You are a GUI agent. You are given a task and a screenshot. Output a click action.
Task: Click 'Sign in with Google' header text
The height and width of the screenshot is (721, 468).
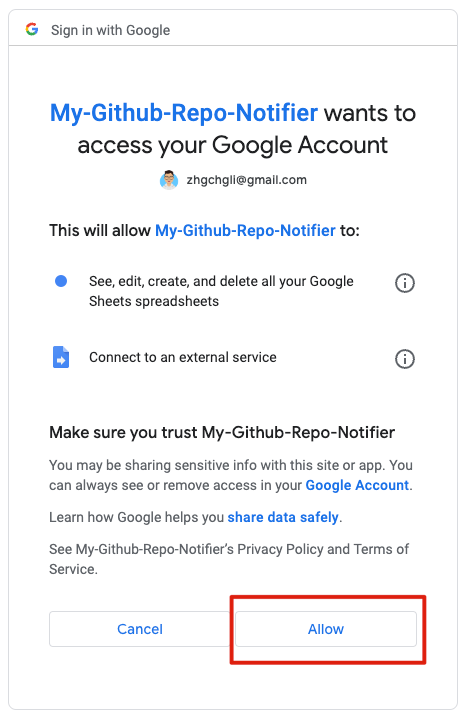pos(110,30)
